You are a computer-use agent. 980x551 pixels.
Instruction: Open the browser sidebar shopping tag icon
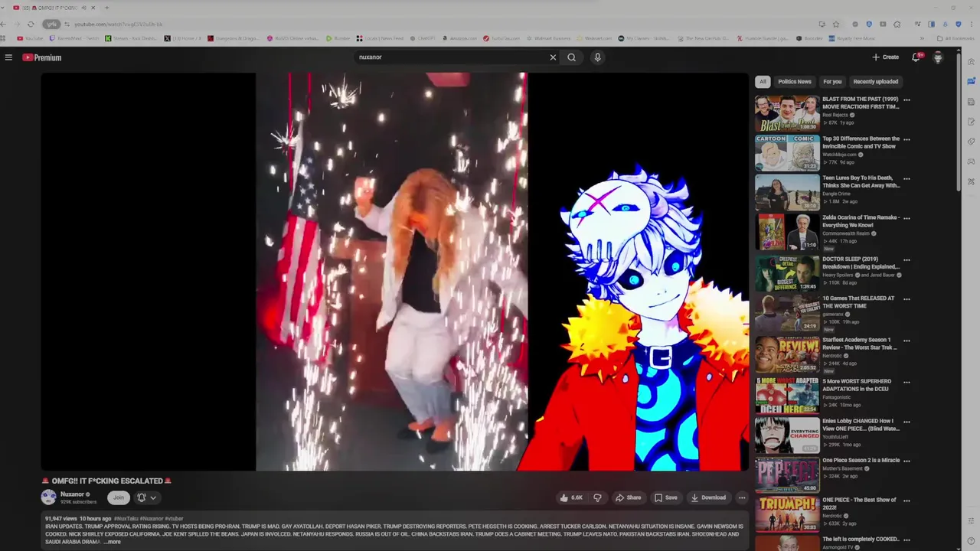(x=971, y=142)
